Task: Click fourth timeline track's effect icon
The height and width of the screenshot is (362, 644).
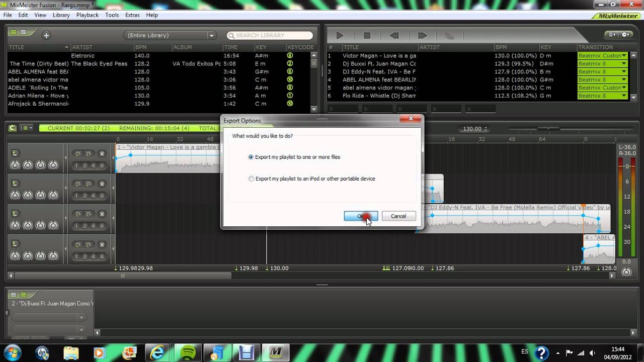Action: [x=15, y=243]
